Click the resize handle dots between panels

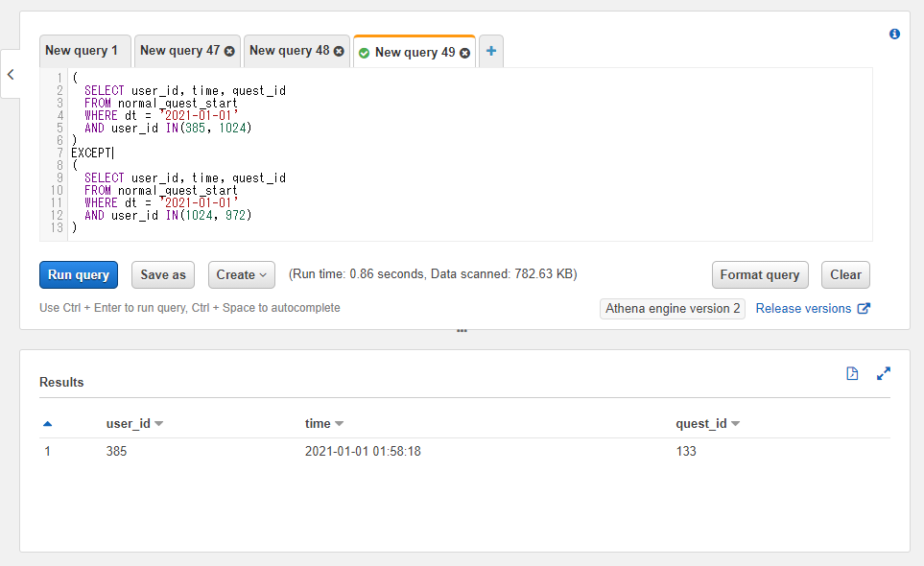[462, 331]
